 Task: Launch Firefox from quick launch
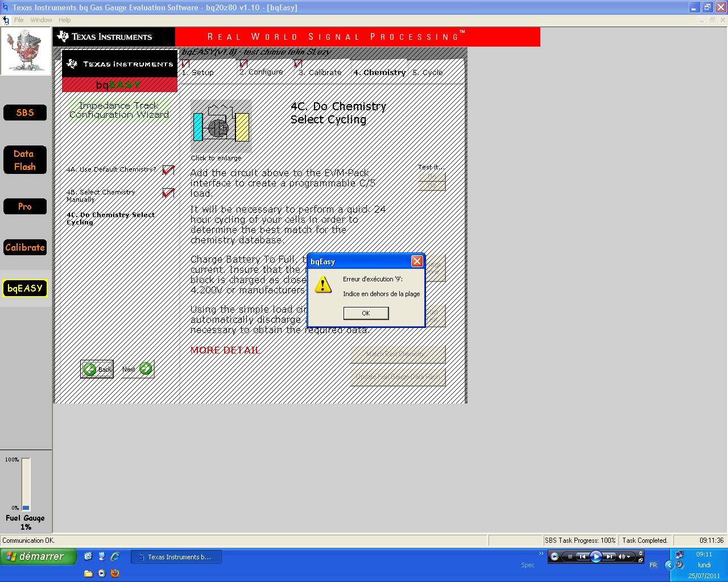tap(115, 573)
